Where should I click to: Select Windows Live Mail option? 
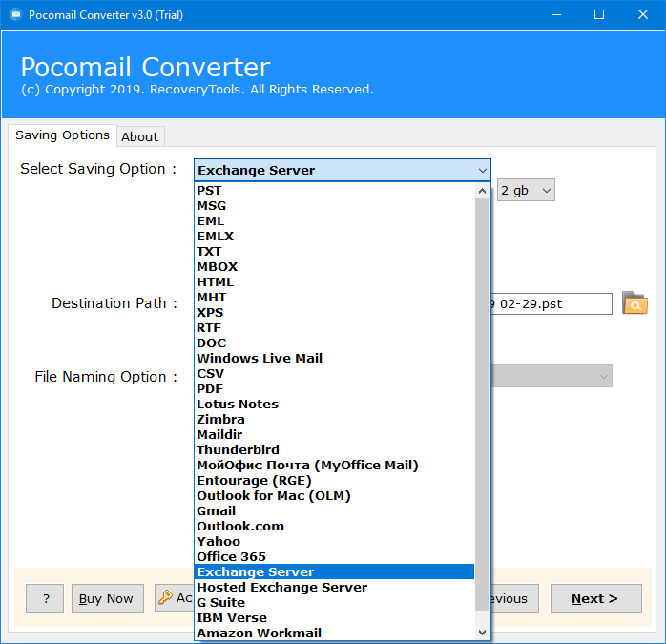coord(335,358)
